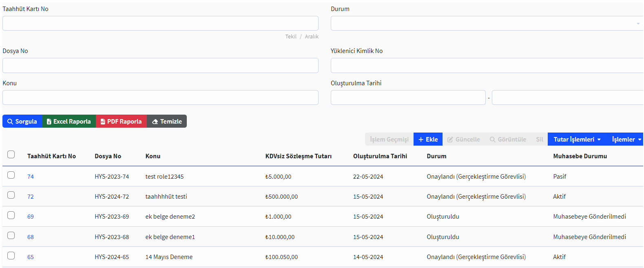Clear the filters with Temizle
The width and height of the screenshot is (644, 268).
[x=167, y=122]
